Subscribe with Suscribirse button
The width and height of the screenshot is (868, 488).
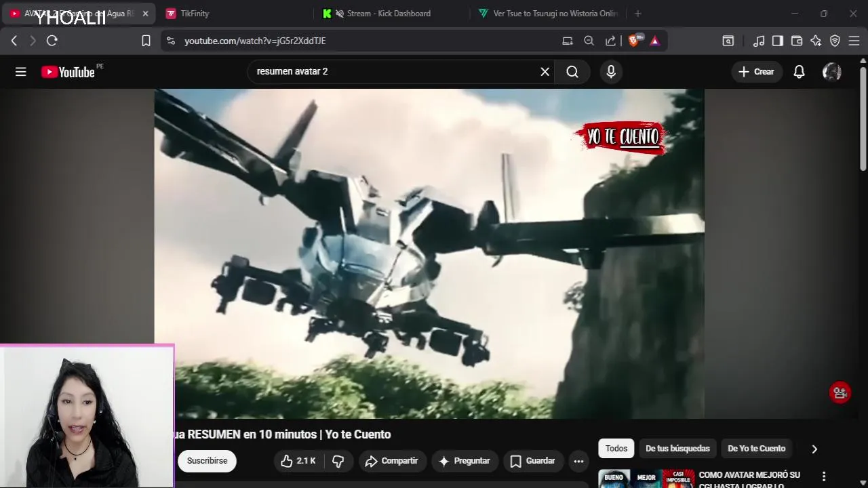click(x=207, y=461)
